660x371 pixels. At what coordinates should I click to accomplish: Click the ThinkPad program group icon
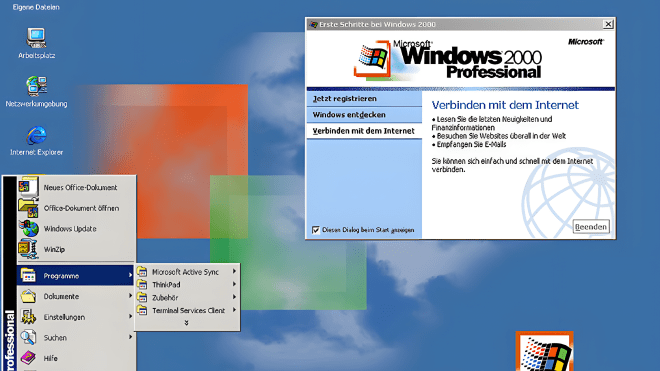142,284
